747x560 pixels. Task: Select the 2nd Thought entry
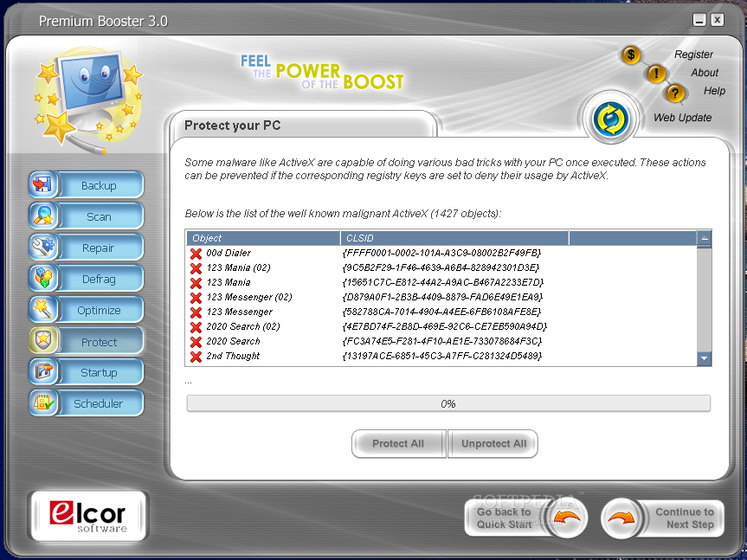(x=233, y=357)
